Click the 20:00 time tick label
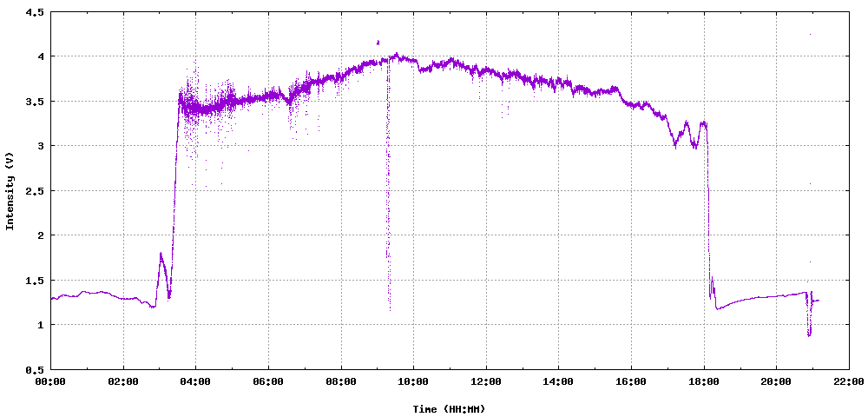The width and height of the screenshot is (868, 417). click(x=776, y=381)
